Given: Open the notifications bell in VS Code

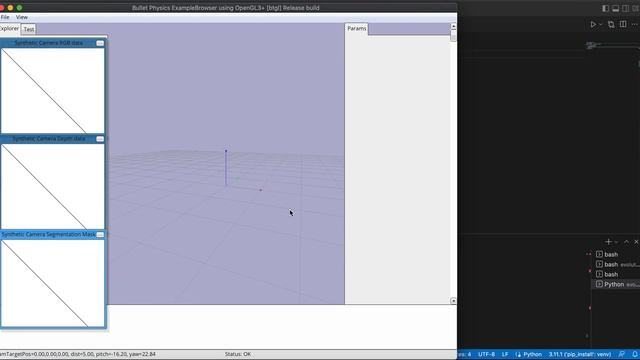Looking at the screenshot, I should pyautogui.click(x=635, y=354).
